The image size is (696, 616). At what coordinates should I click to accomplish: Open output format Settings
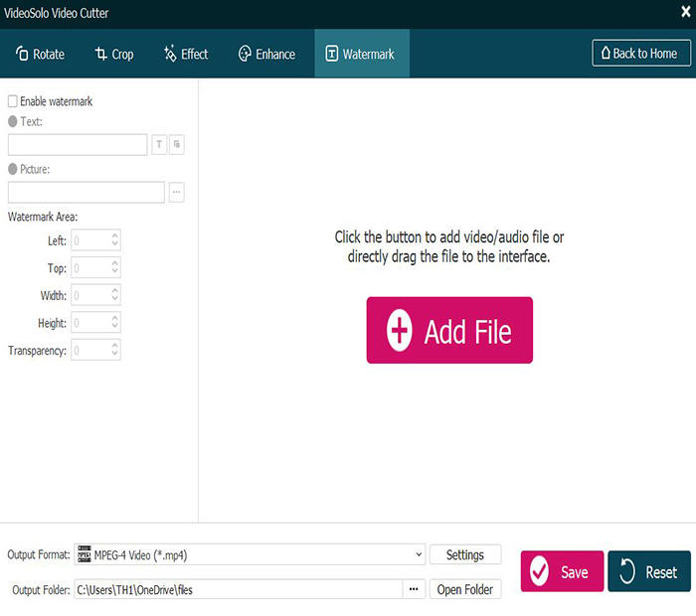tap(465, 554)
